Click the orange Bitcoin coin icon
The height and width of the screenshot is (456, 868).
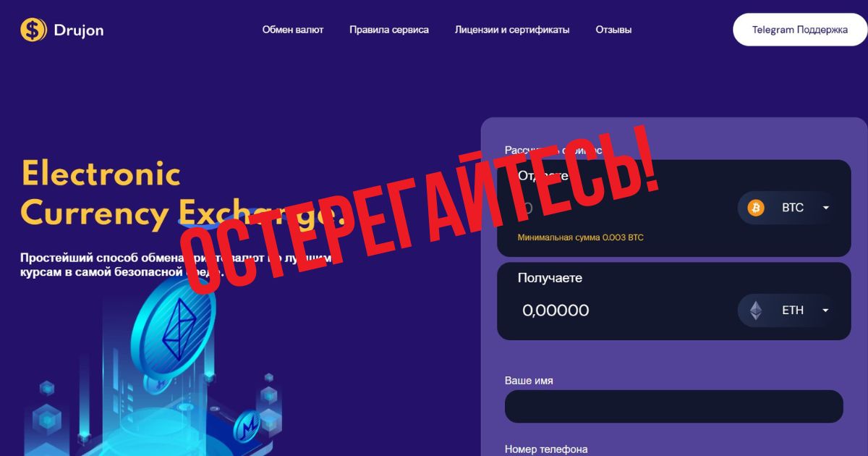756,208
